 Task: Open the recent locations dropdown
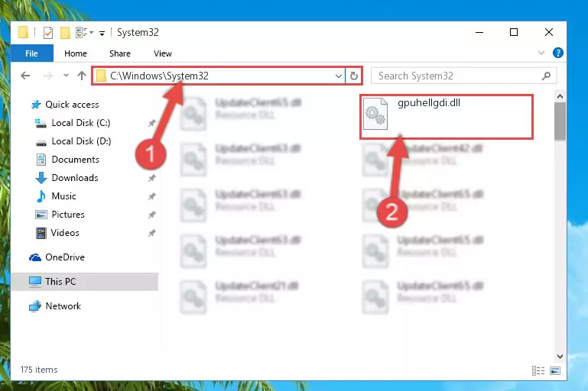tap(66, 76)
